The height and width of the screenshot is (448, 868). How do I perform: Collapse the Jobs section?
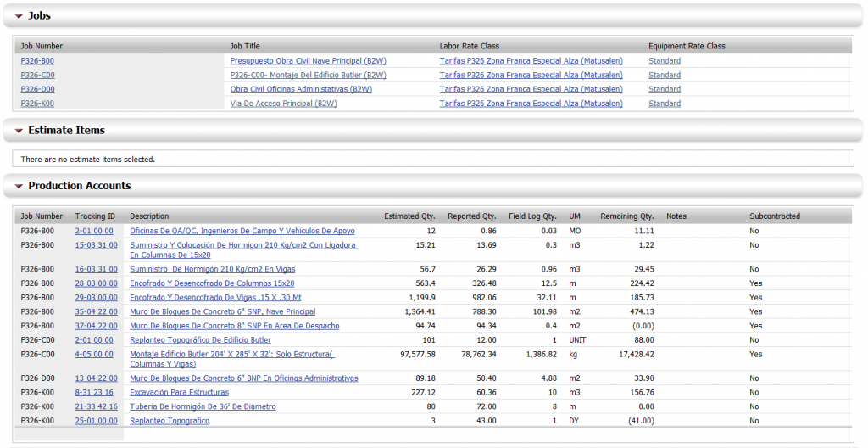click(x=19, y=16)
